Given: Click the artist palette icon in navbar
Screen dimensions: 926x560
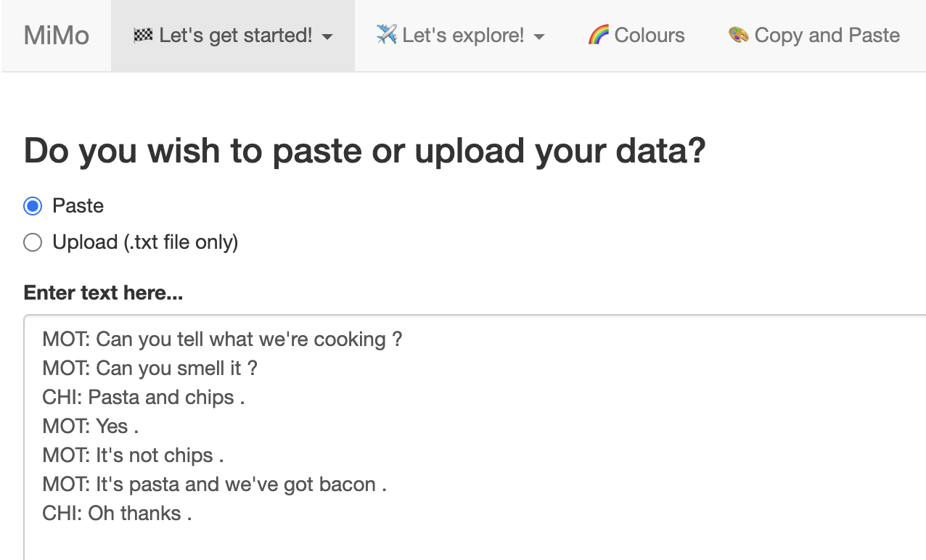Looking at the screenshot, I should (739, 35).
